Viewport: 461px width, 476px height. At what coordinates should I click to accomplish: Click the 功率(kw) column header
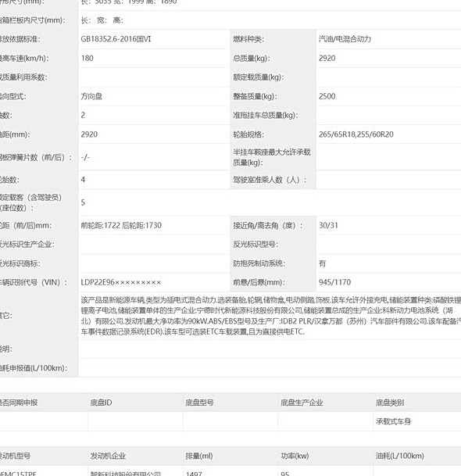pos(295,456)
